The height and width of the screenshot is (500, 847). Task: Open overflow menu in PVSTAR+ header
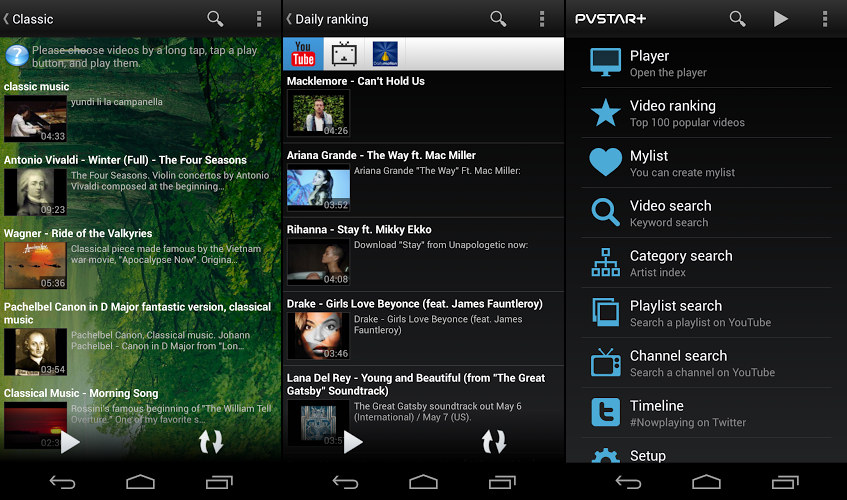tap(824, 19)
